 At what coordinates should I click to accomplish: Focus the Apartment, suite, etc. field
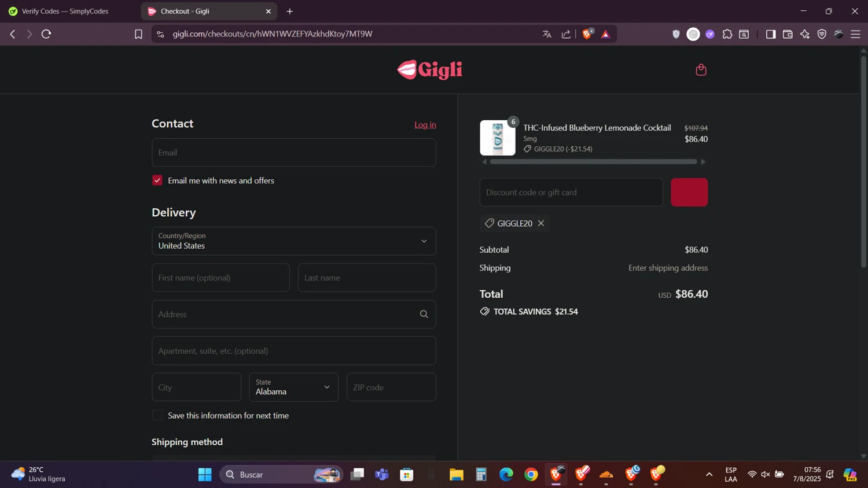pyautogui.click(x=294, y=351)
